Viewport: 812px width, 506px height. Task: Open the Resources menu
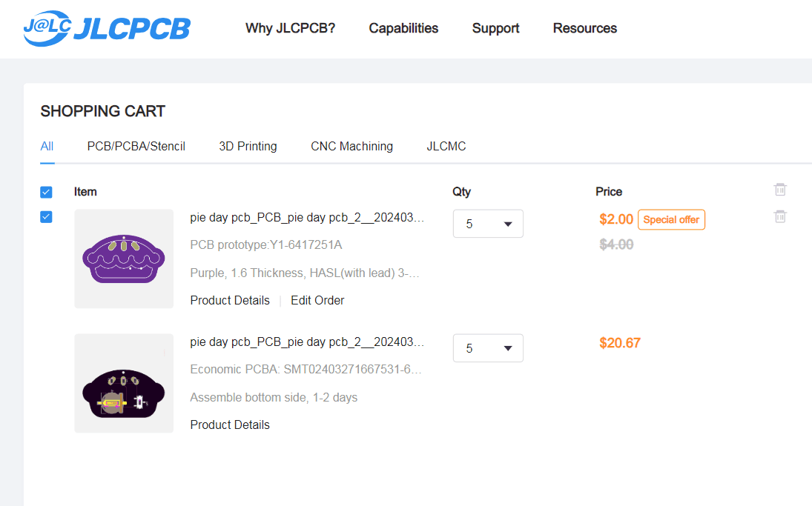point(584,28)
